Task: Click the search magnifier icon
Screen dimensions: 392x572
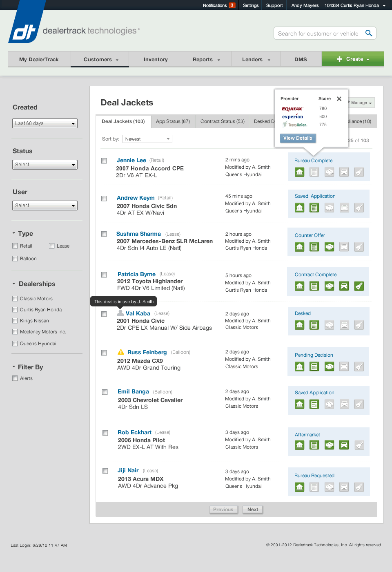Action: click(369, 33)
